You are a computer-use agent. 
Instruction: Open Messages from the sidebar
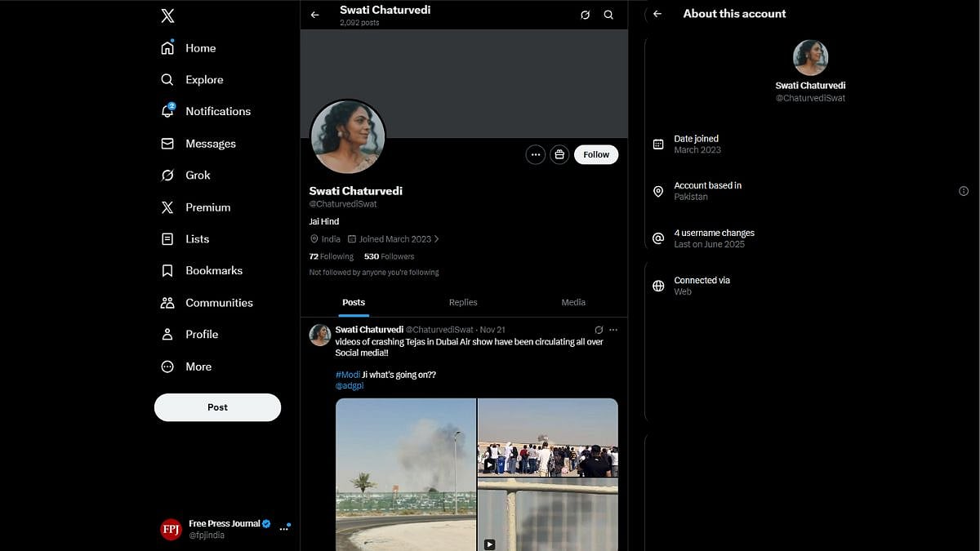click(x=211, y=143)
